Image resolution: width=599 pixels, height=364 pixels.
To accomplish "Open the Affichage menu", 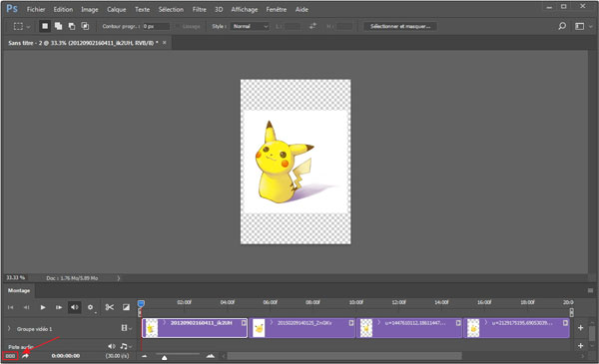I will pos(245,10).
